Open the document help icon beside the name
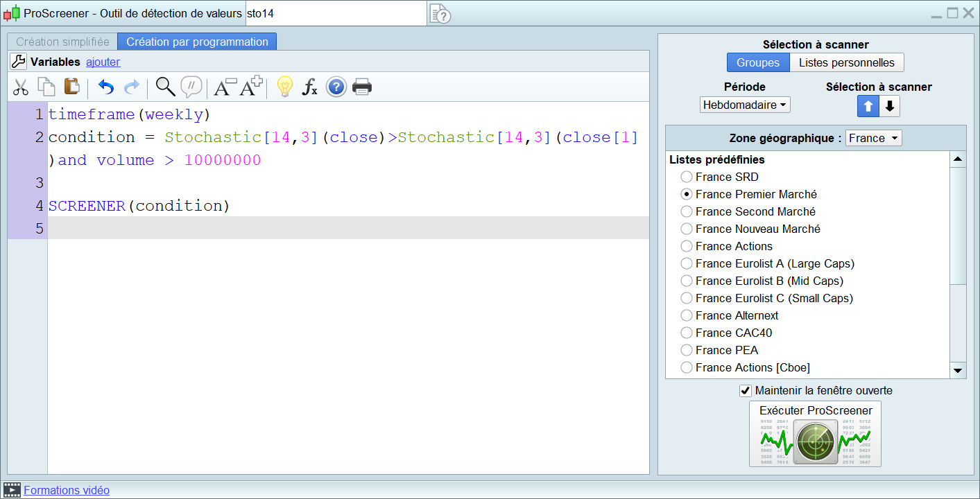Screen dimensions: 980x499 click(x=440, y=14)
